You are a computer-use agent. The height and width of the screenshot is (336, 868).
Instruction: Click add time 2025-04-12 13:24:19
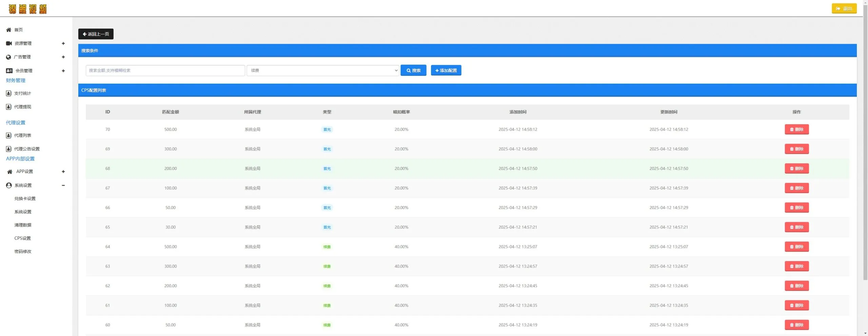click(518, 325)
